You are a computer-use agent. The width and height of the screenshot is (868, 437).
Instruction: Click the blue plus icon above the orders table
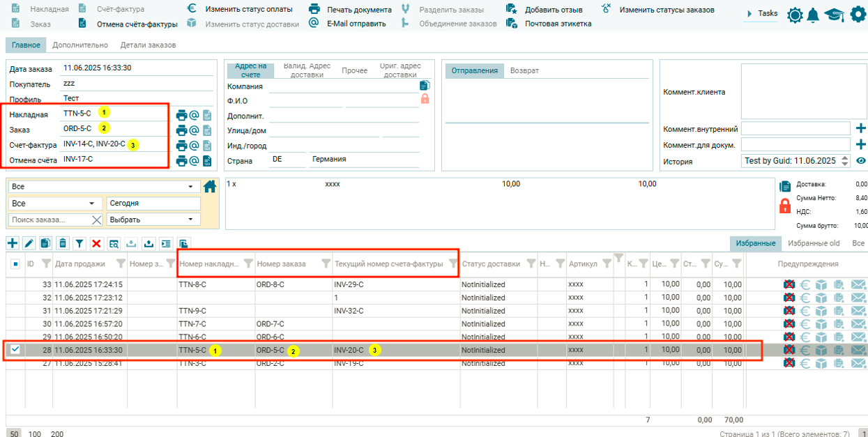pos(12,243)
